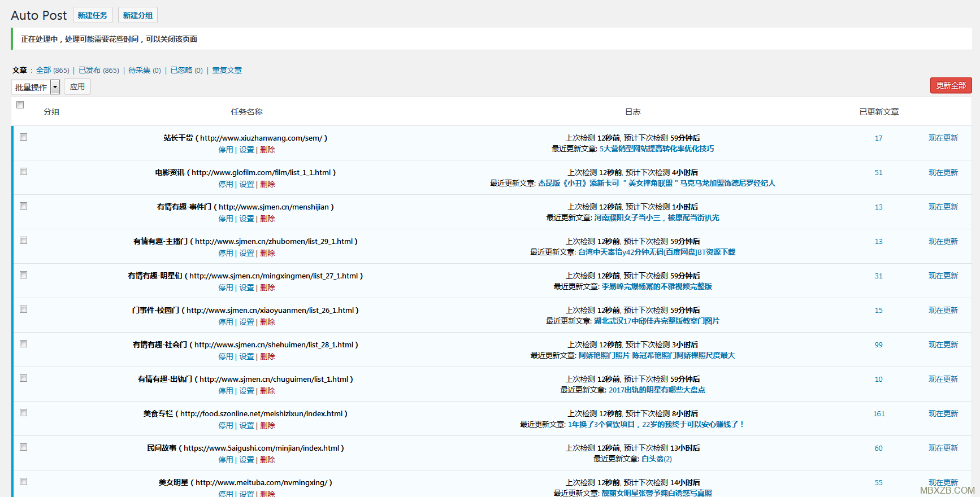The image size is (980, 497).
Task: Click 现在更新 for the 民间故事 task
Action: click(x=943, y=448)
